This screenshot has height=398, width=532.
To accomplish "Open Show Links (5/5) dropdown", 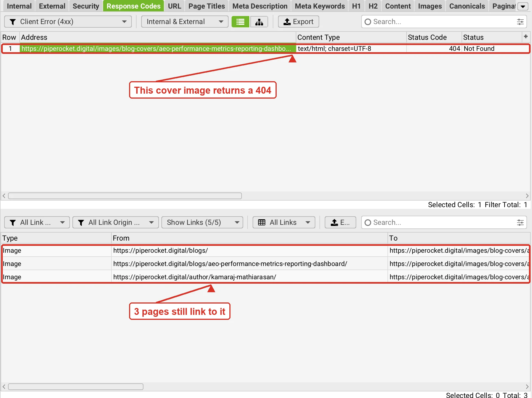I will [x=202, y=222].
